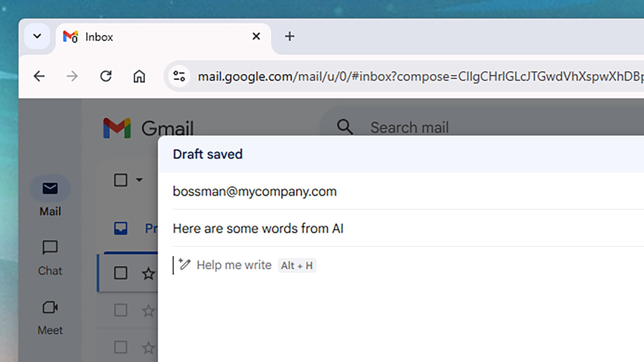644x362 pixels.
Task: Open the select-all dropdown arrow
Action: click(139, 180)
